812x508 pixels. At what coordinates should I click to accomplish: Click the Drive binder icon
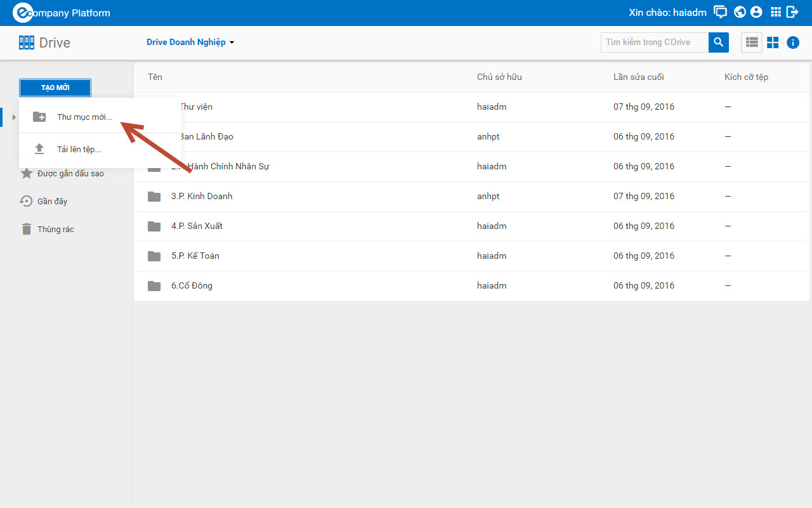pyautogui.click(x=27, y=42)
